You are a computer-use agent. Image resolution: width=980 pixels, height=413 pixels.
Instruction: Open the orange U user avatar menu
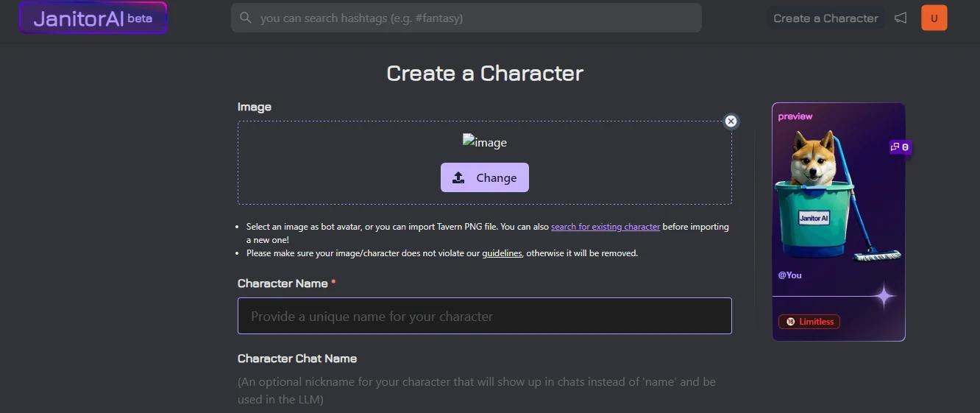click(x=934, y=18)
